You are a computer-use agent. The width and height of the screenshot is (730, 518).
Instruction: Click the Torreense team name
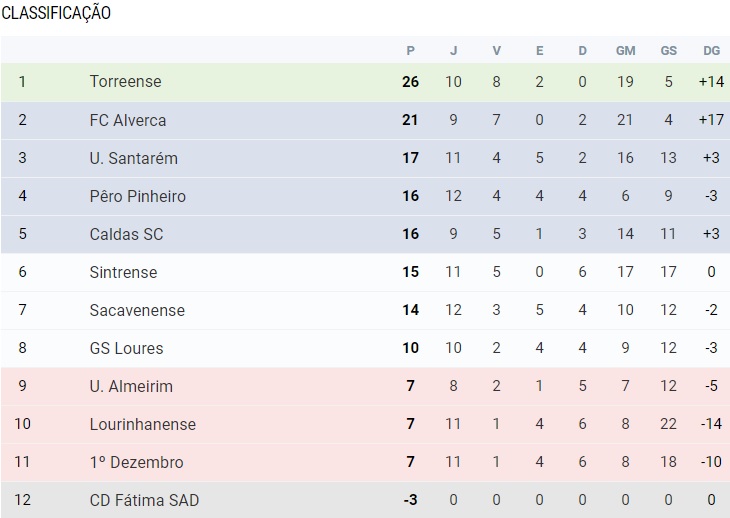coord(125,82)
